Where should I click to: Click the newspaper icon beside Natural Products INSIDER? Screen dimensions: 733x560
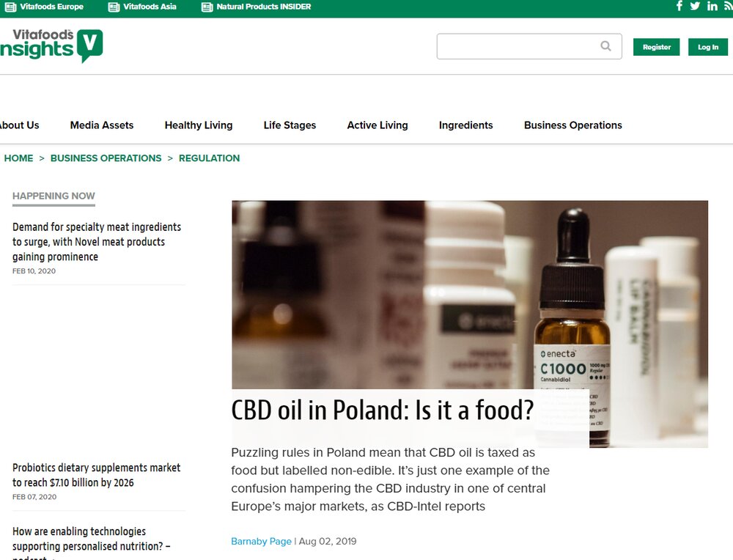pyautogui.click(x=207, y=7)
